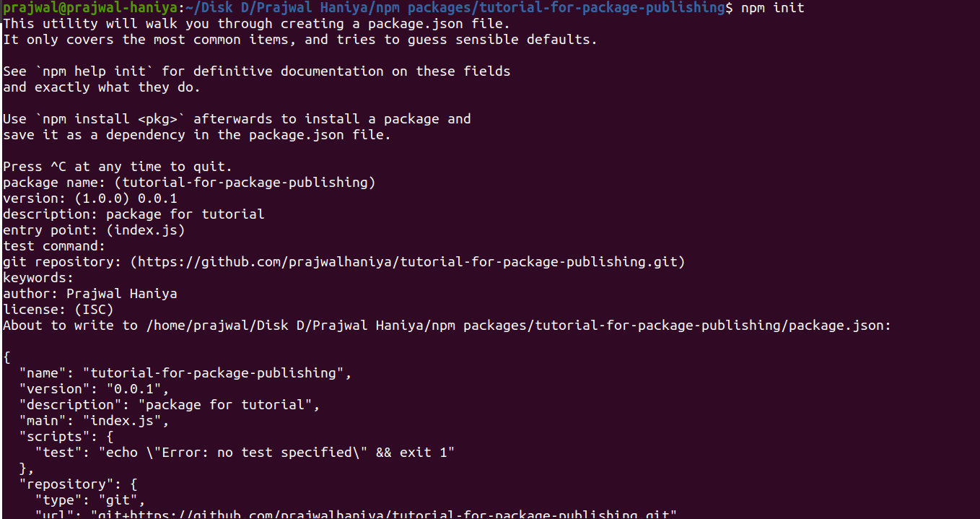Click the "npm init" command on the prompt line
Screen dimensions: 980x519
[x=773, y=8]
